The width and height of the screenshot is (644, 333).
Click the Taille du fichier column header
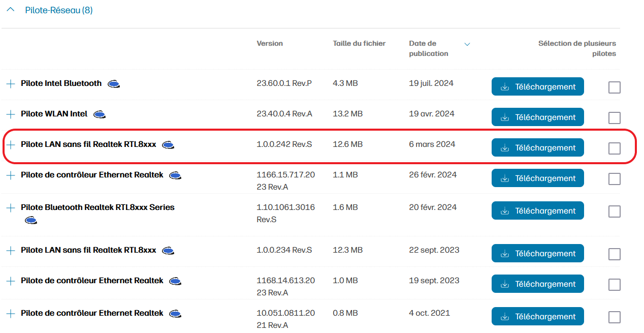pos(359,43)
